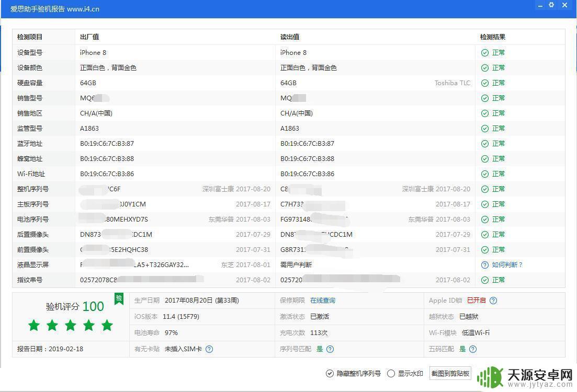Screen dimensions: 577x392
Task: Click the green check icon in 主板序列号 row
Action: pyautogui.click(x=484, y=204)
